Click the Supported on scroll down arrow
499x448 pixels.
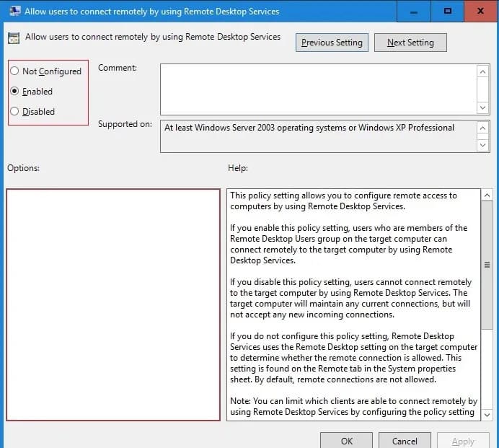(482, 145)
